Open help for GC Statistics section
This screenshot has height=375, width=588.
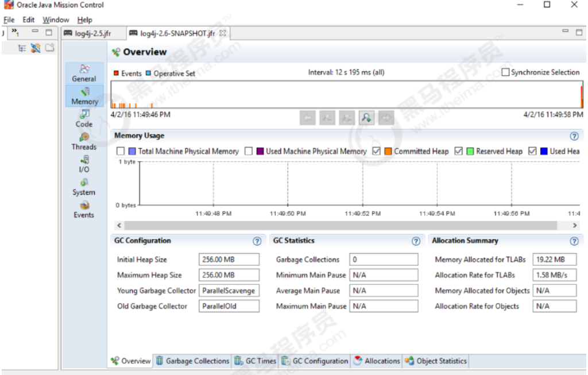point(416,241)
